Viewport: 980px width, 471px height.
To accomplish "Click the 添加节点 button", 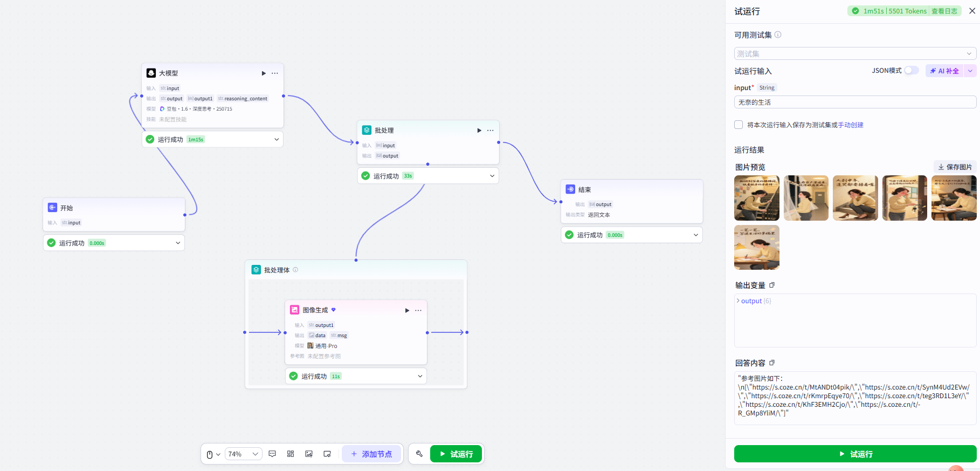I will click(x=372, y=454).
